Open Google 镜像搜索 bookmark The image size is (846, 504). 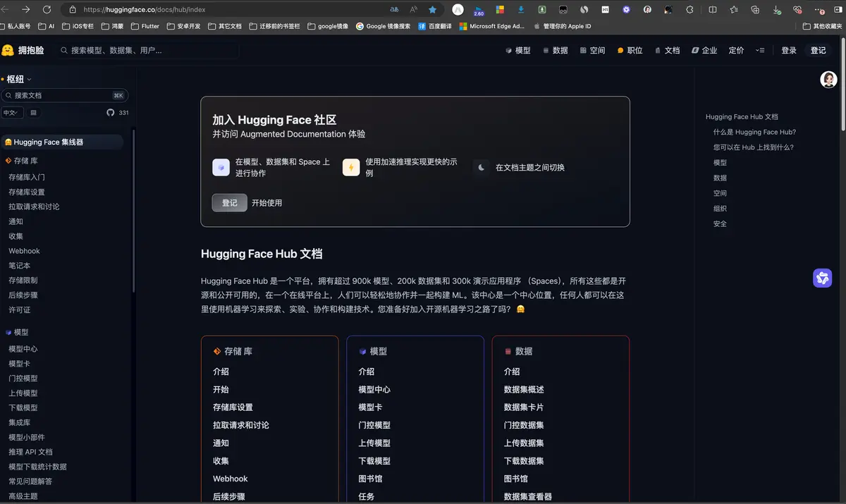click(383, 26)
